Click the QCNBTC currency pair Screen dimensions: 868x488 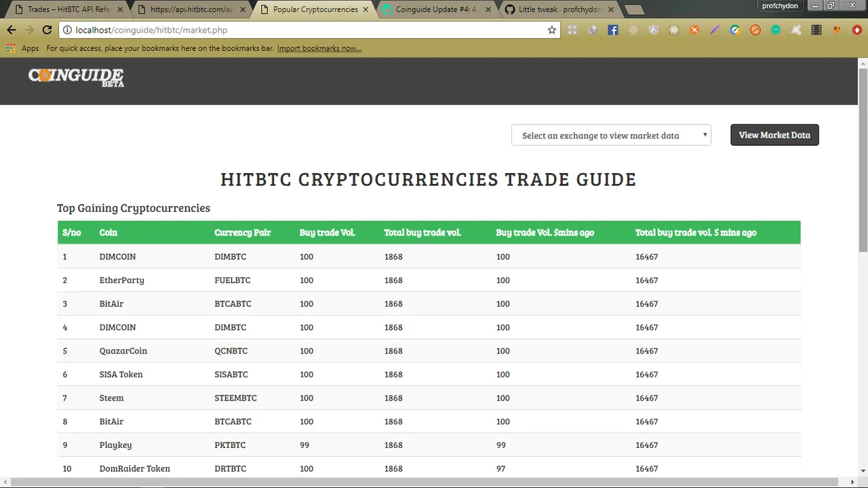[x=231, y=351]
